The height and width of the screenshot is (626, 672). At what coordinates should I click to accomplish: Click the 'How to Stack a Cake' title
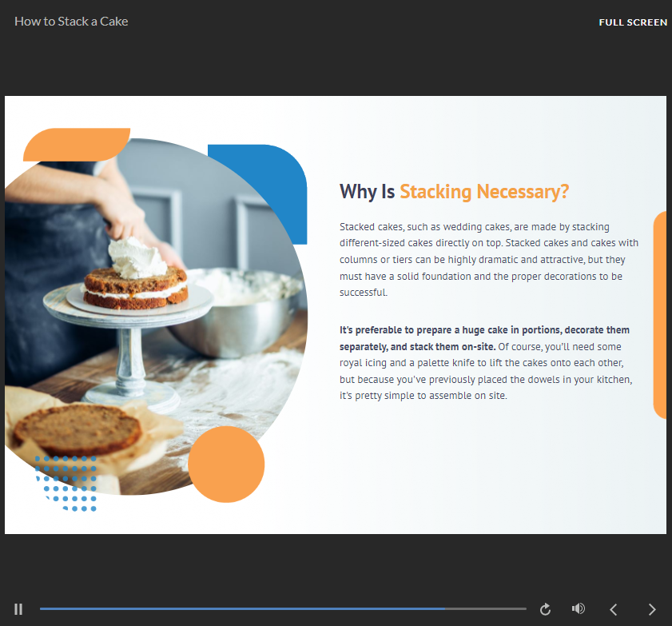[x=71, y=22]
